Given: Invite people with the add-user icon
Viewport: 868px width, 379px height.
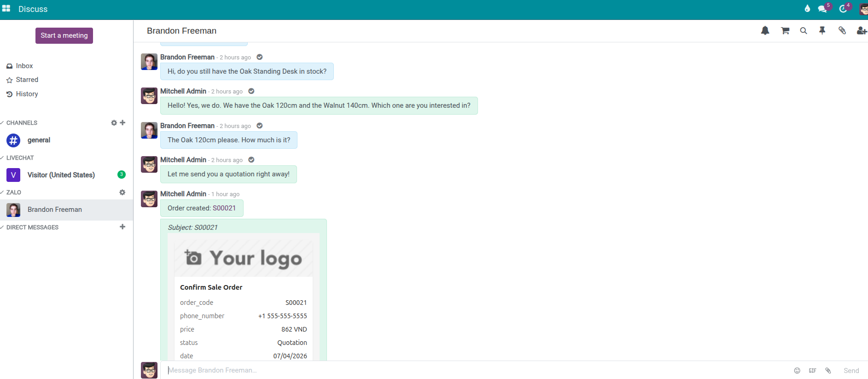Looking at the screenshot, I should click(x=861, y=31).
